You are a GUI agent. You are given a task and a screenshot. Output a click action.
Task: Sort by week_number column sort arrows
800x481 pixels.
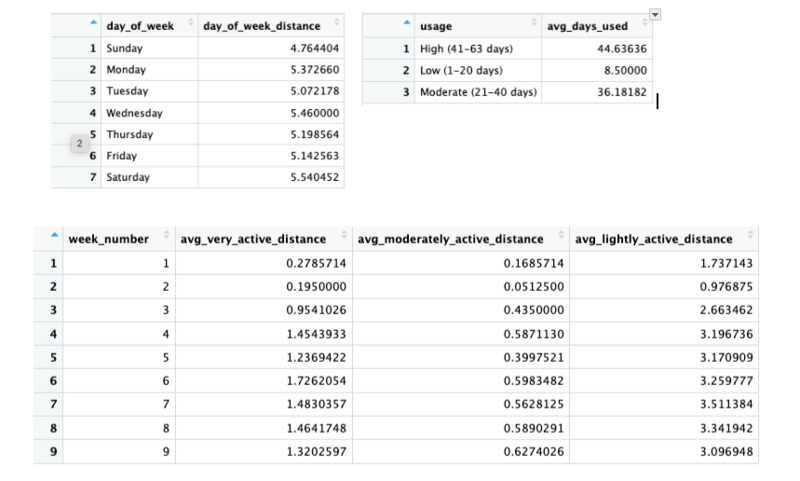[166, 235]
